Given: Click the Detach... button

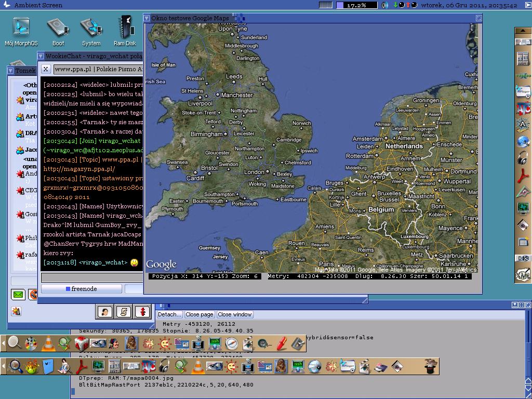Looking at the screenshot, I should [x=170, y=314].
